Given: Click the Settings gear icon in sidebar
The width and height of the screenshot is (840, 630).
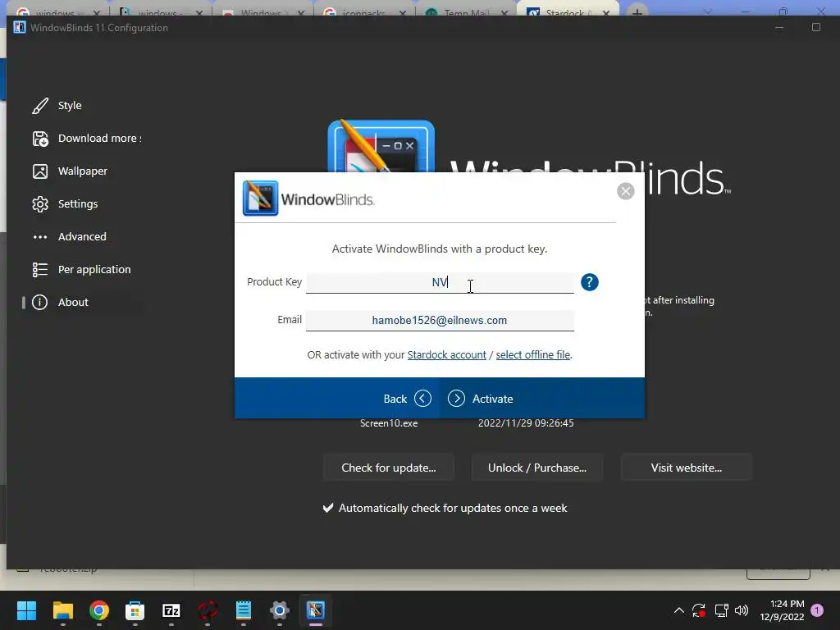Looking at the screenshot, I should point(40,204).
